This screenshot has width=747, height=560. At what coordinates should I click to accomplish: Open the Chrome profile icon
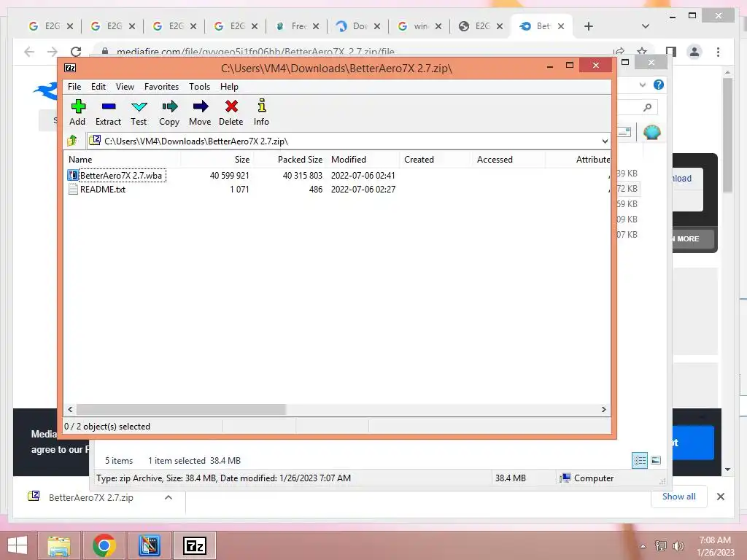coord(694,52)
